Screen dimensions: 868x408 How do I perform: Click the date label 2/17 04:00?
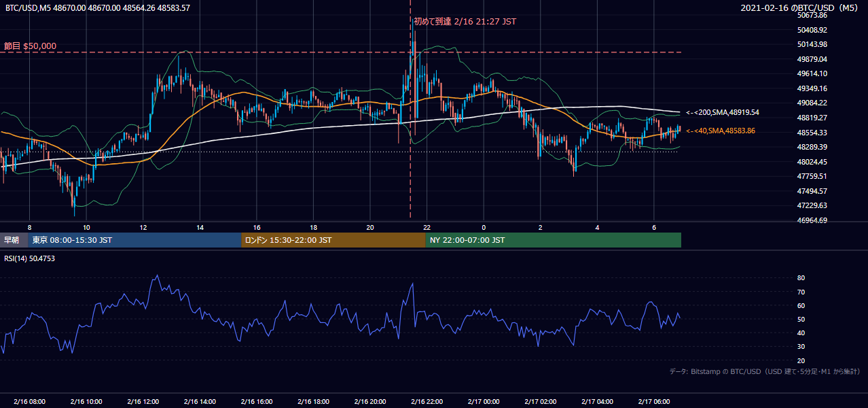pos(597,402)
